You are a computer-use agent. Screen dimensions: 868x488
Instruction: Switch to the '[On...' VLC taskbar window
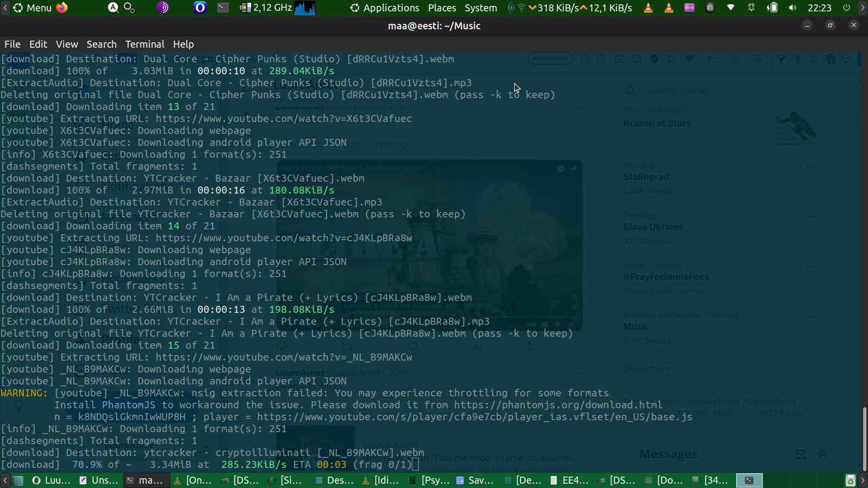coord(193,480)
